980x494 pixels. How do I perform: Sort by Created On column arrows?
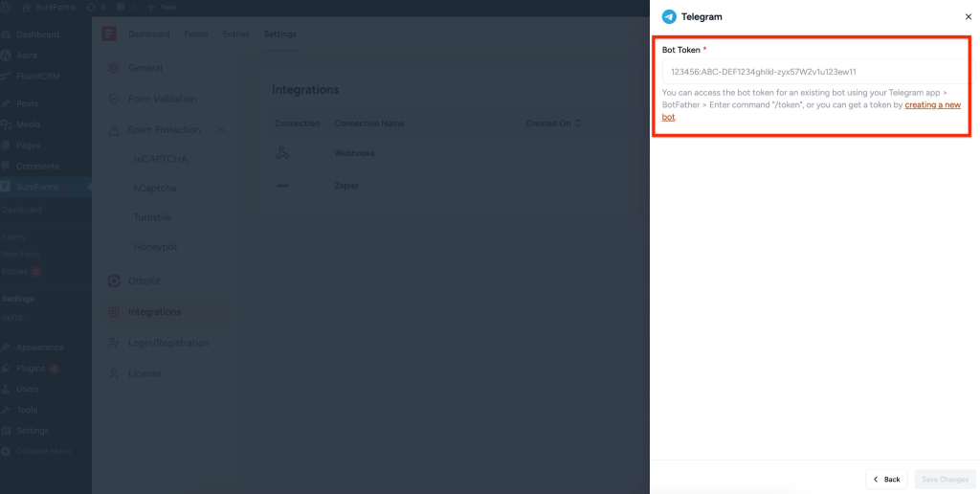577,123
